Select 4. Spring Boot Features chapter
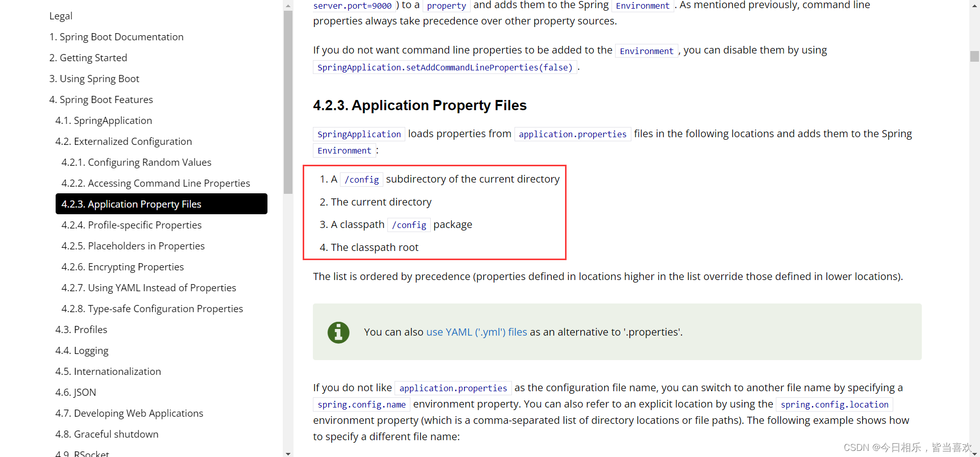This screenshot has width=980, height=457. 101,99
